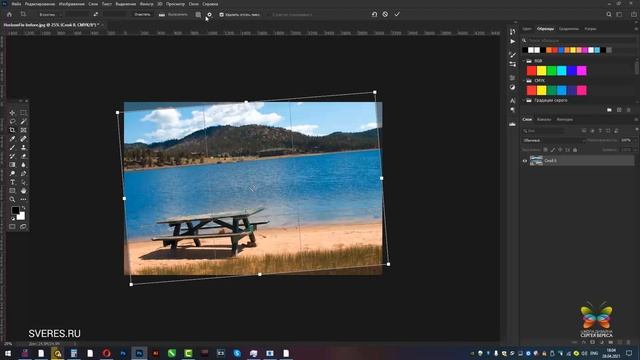Pick the red swatch in RGB group
Image resolution: width=640 pixels, height=360 pixels.
click(x=531, y=71)
